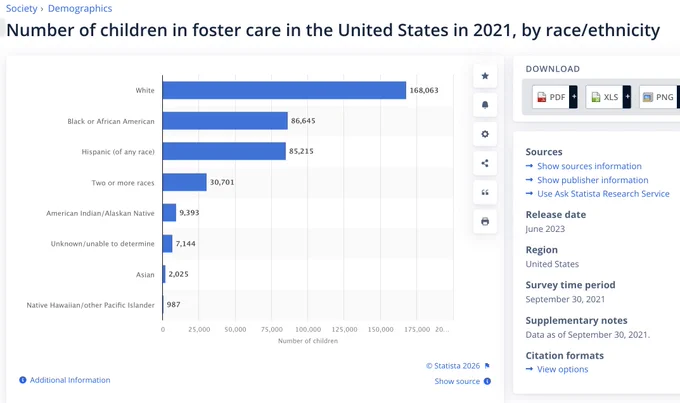Download chart as PNG

tap(658, 97)
